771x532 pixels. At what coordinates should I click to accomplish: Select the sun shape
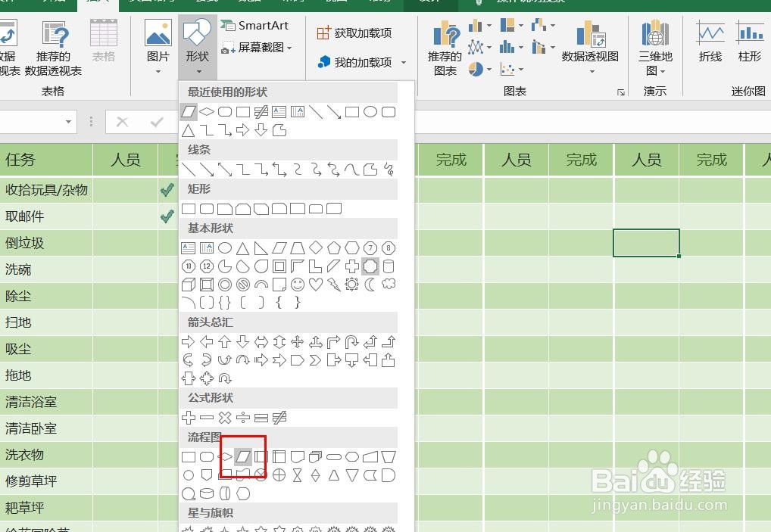pyautogui.click(x=352, y=285)
